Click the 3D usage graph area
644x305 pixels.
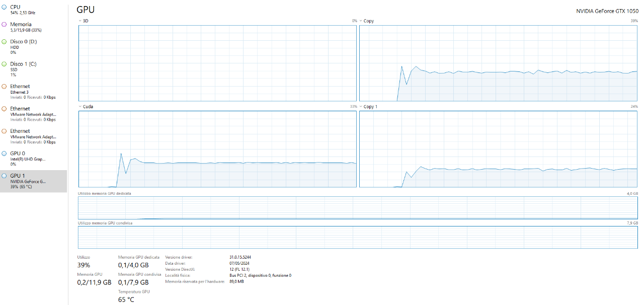coord(217,63)
